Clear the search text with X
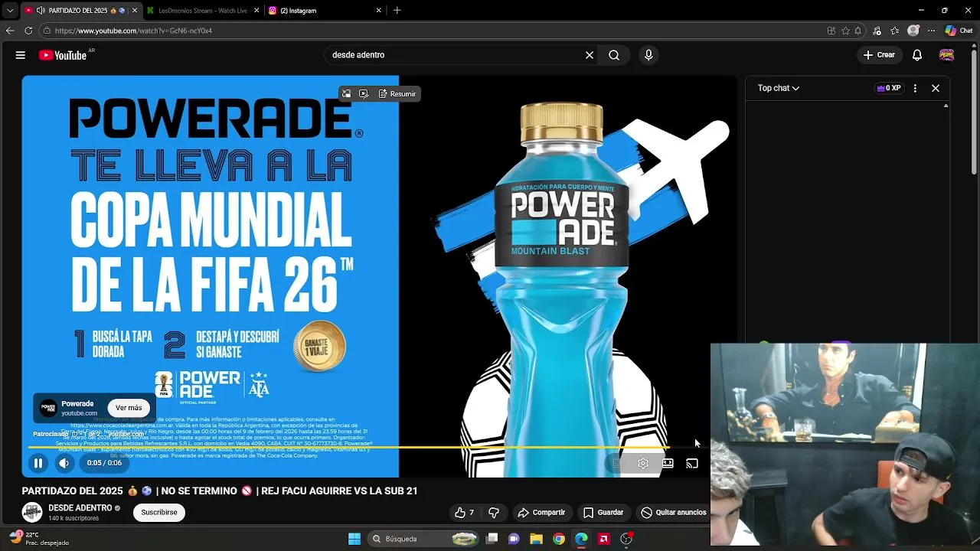 pyautogui.click(x=590, y=55)
